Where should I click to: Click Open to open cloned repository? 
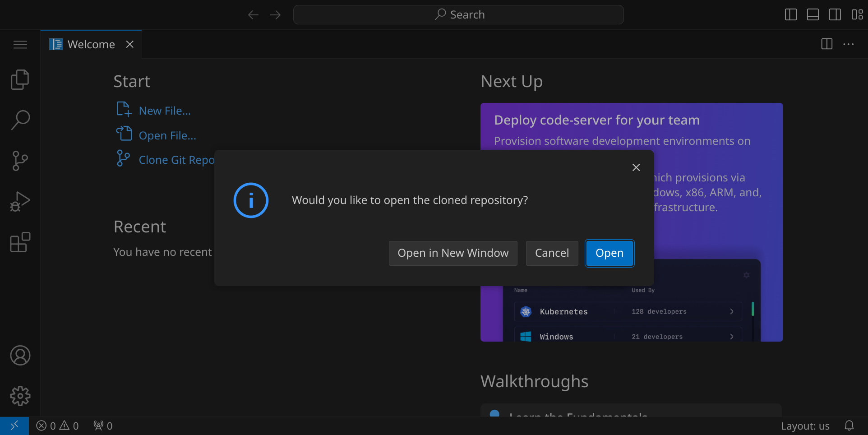[609, 253]
